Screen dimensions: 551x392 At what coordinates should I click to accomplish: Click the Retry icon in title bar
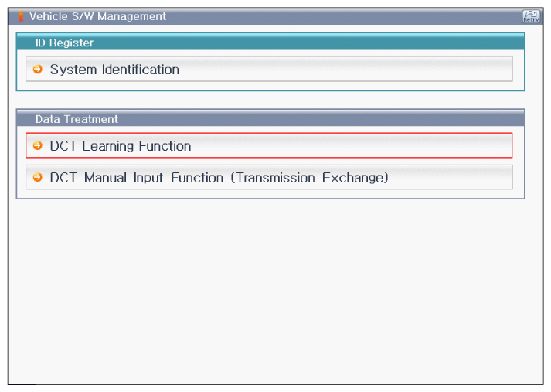coord(531,16)
